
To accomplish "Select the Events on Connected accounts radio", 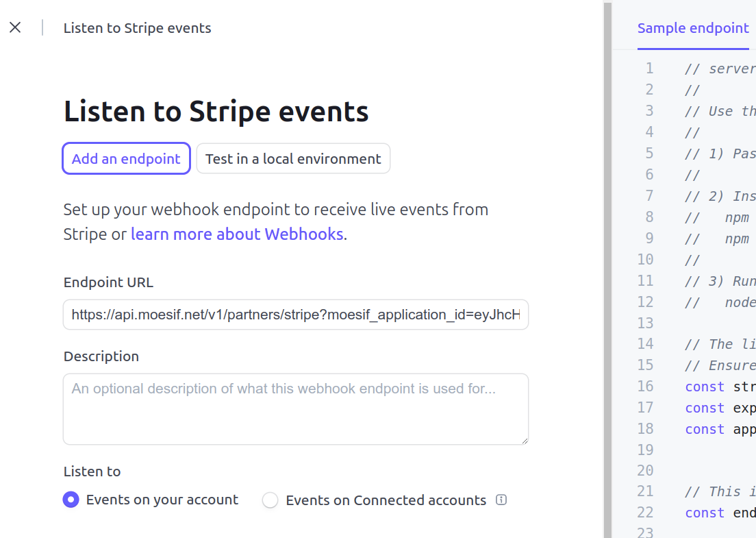I will tap(270, 500).
